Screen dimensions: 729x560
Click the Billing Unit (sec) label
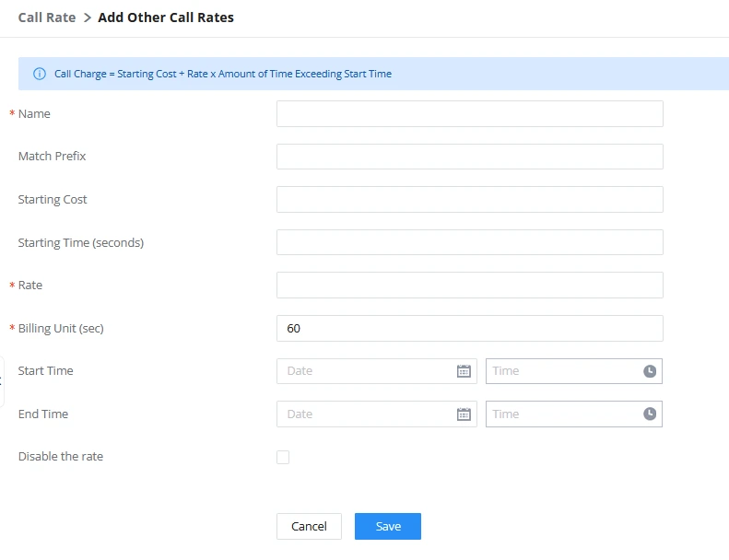pyautogui.click(x=61, y=328)
